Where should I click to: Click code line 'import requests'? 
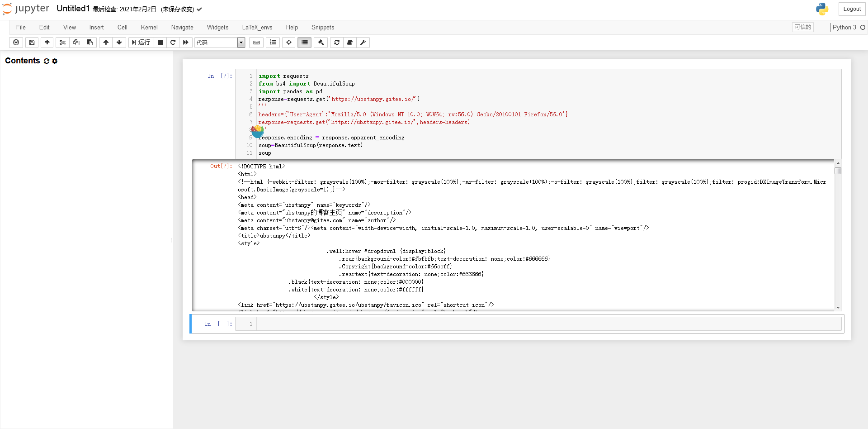click(283, 76)
